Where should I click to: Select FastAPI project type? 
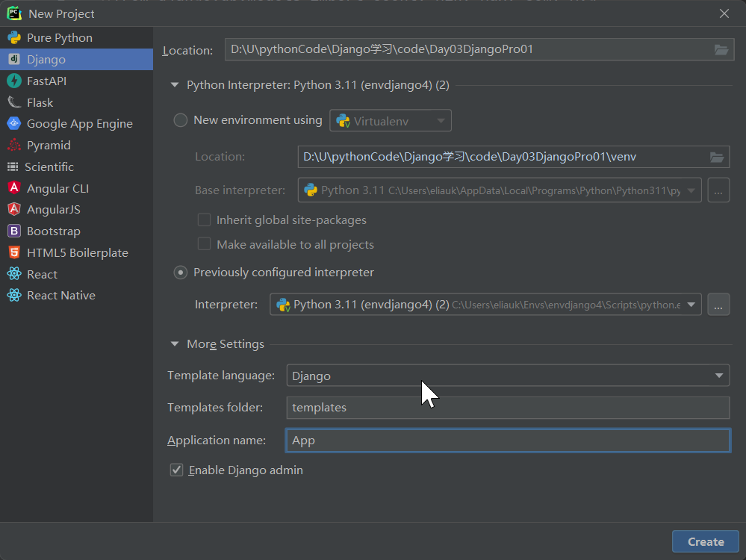76,81
